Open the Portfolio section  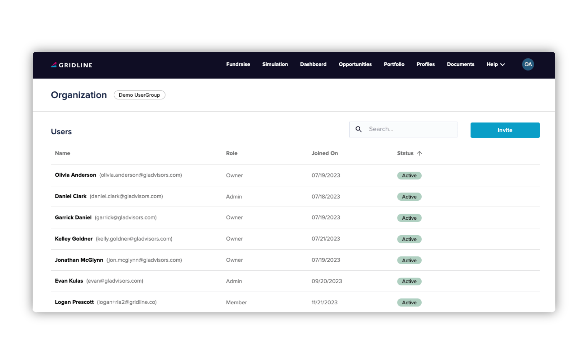coord(394,64)
